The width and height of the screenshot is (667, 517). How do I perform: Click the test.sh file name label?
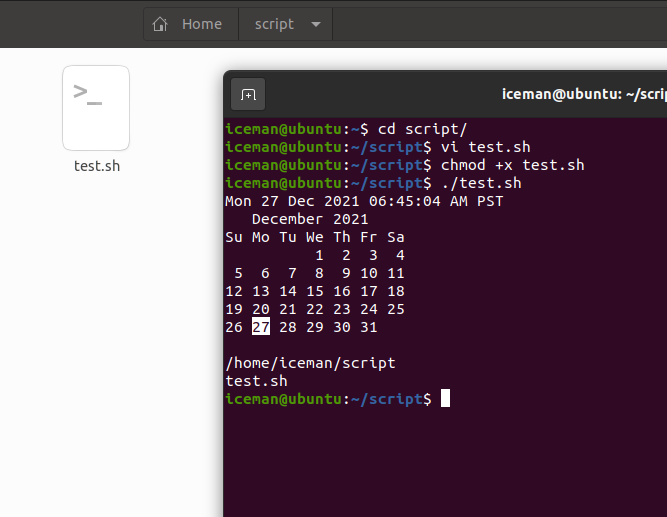[97, 166]
